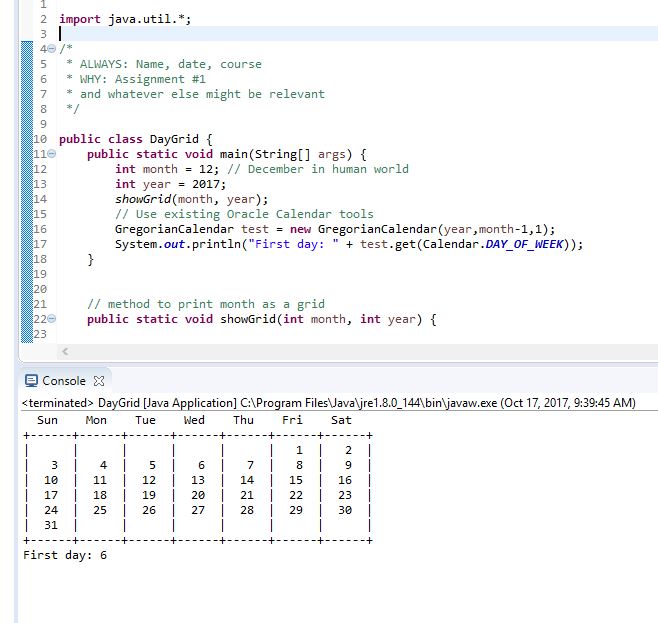Click the 'December in human world' comment

[x=318, y=169]
